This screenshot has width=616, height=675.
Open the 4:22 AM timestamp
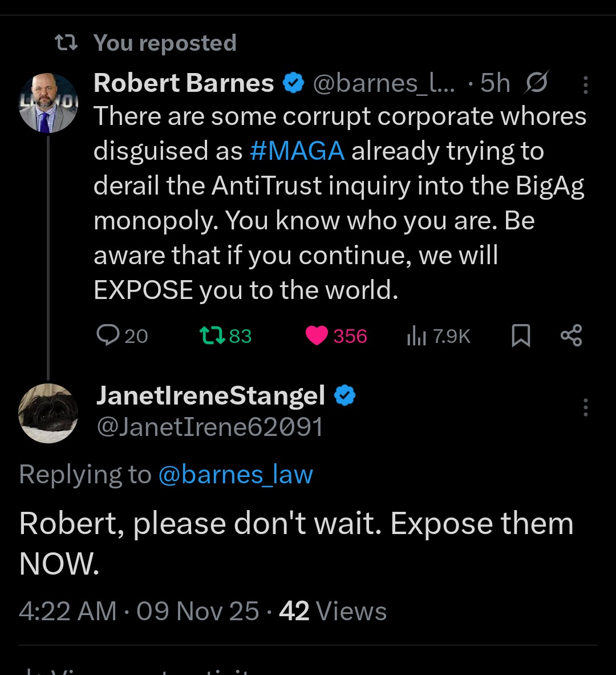(67, 612)
